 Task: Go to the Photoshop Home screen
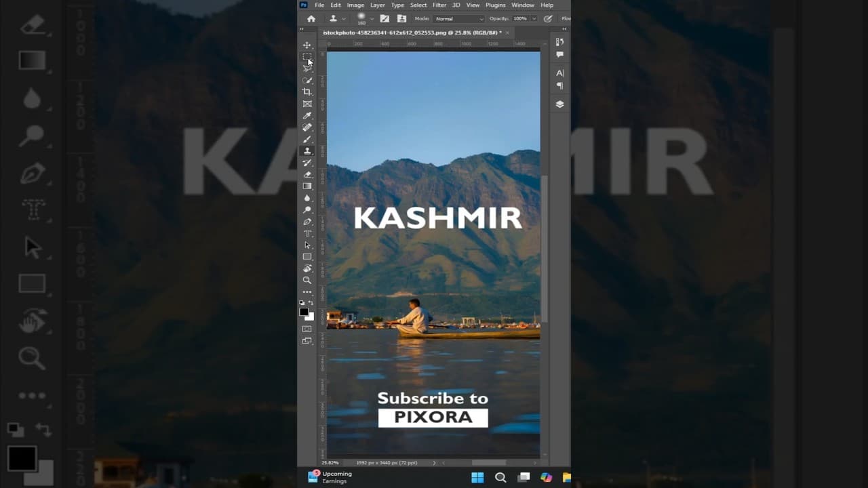pyautogui.click(x=311, y=19)
